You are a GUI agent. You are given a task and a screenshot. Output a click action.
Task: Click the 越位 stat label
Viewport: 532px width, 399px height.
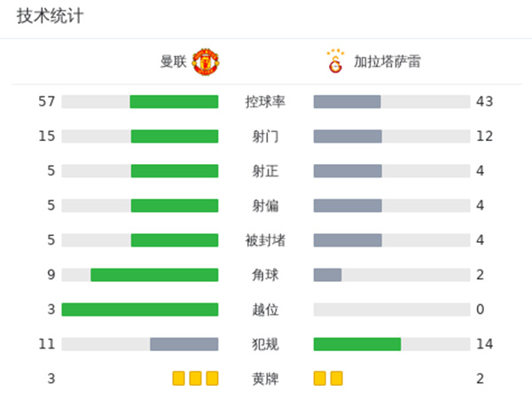(x=265, y=309)
